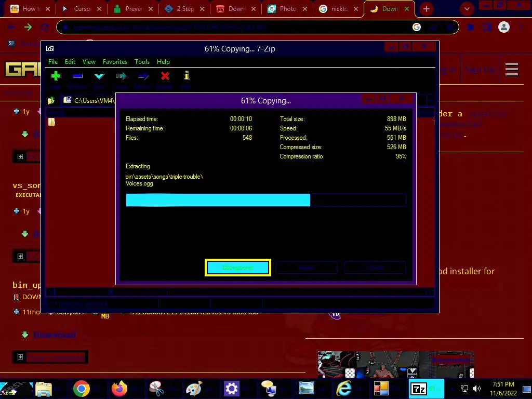Click the Google icon in the address bar

pyautogui.click(x=417, y=27)
